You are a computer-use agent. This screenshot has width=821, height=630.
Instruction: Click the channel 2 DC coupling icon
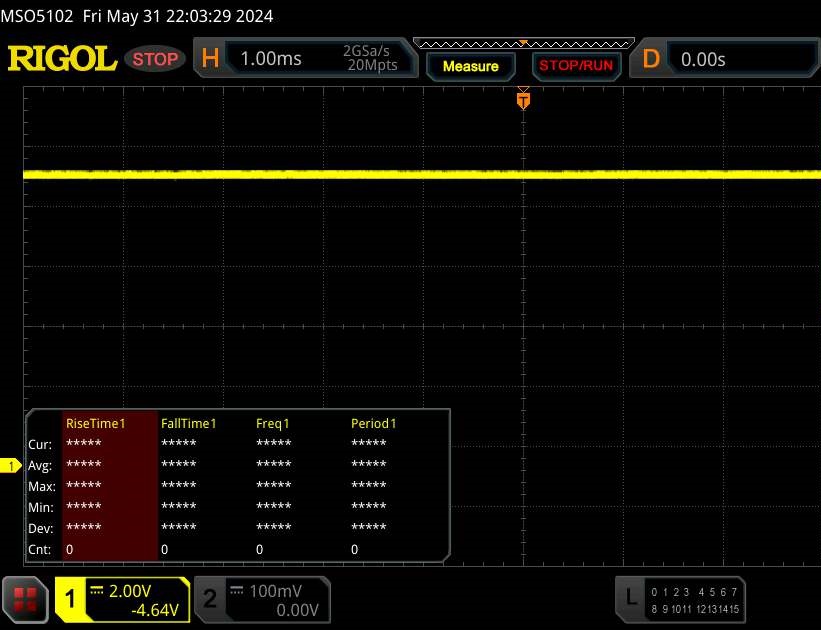pos(237,591)
